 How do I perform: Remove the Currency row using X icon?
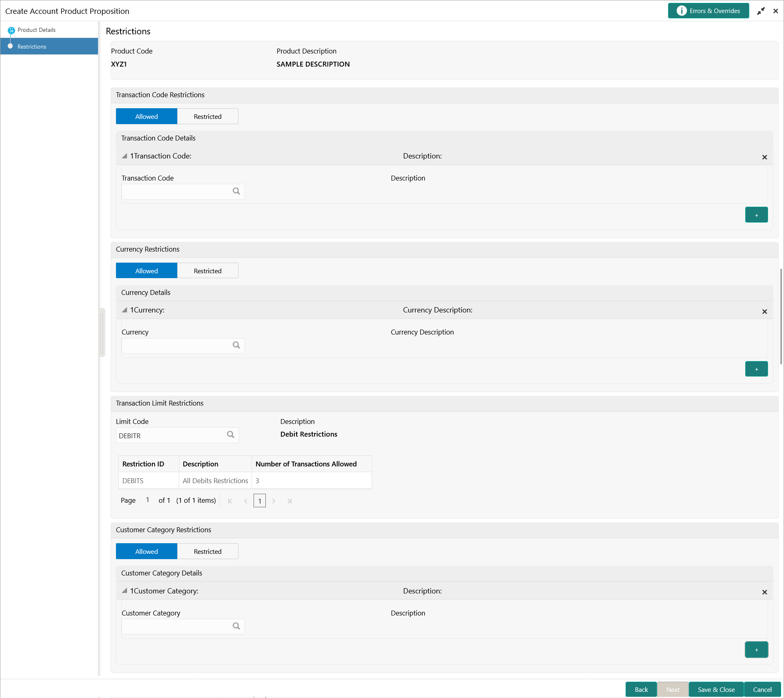[x=764, y=312]
